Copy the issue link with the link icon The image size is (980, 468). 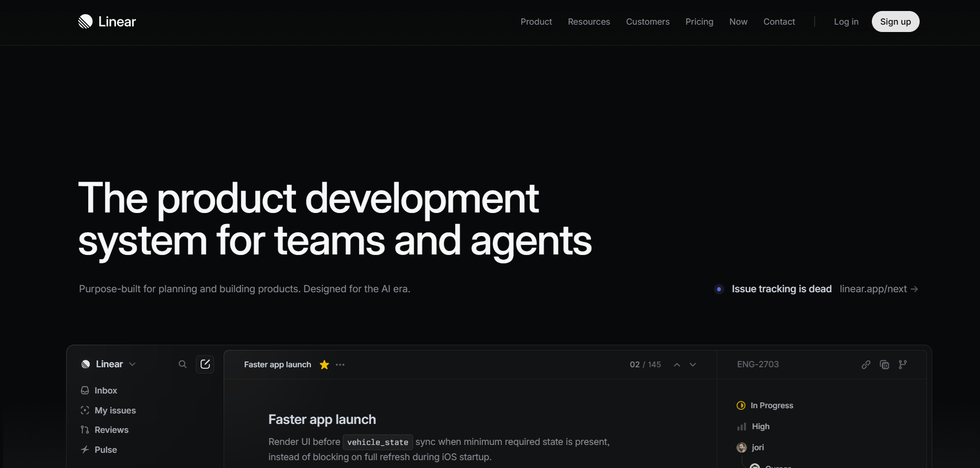[866, 365]
